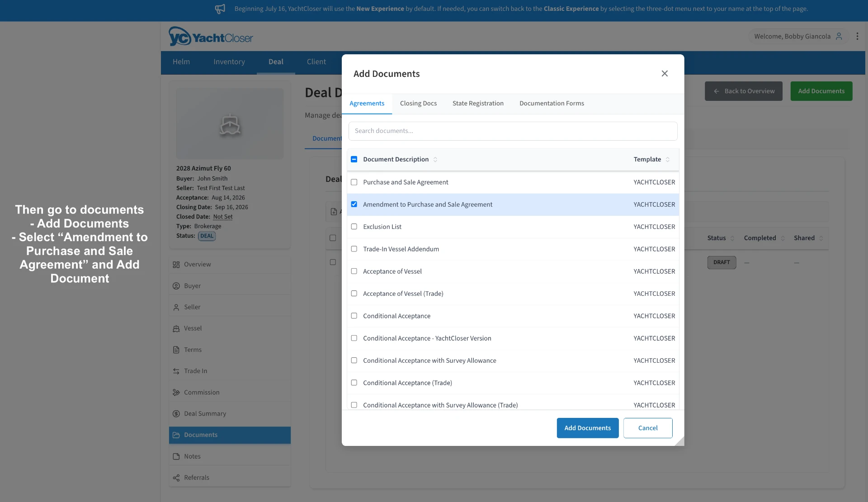Click the user profile icon beside Bobby Giancola

click(x=839, y=36)
